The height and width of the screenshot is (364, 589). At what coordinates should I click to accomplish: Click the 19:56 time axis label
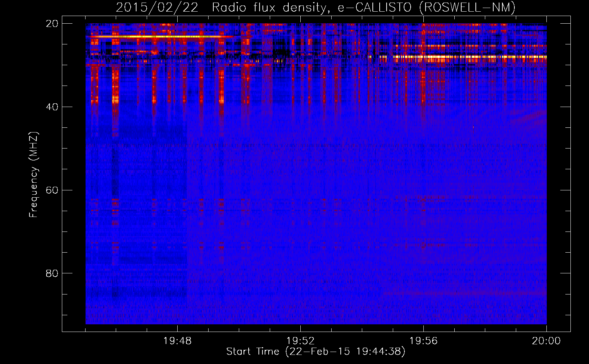tap(423, 341)
